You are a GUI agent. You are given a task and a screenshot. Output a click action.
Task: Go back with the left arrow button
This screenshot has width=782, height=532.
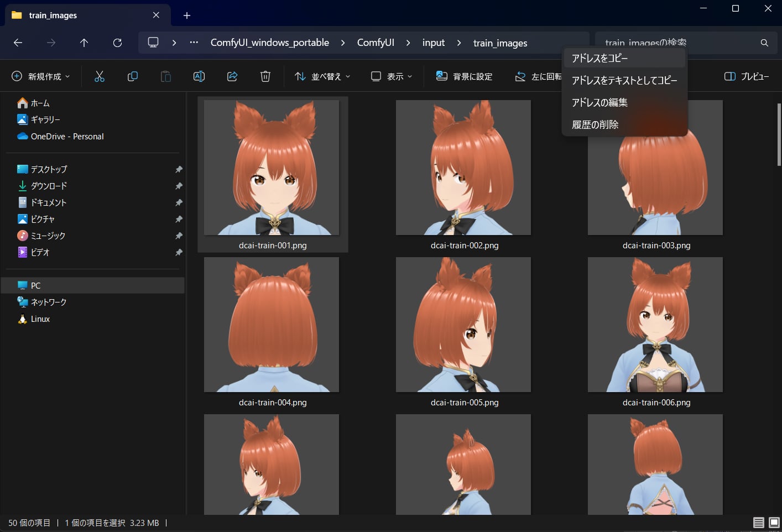coord(18,43)
